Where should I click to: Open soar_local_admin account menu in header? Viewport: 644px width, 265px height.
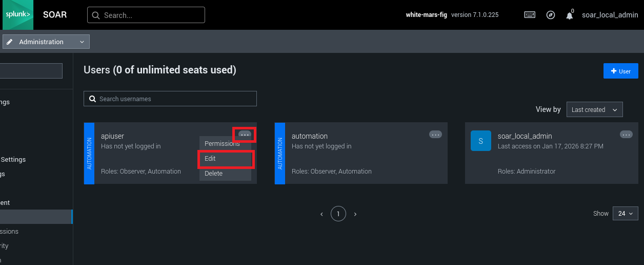pos(610,15)
